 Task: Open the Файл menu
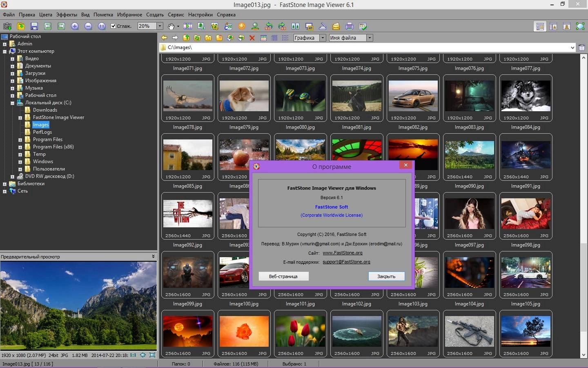[9, 15]
